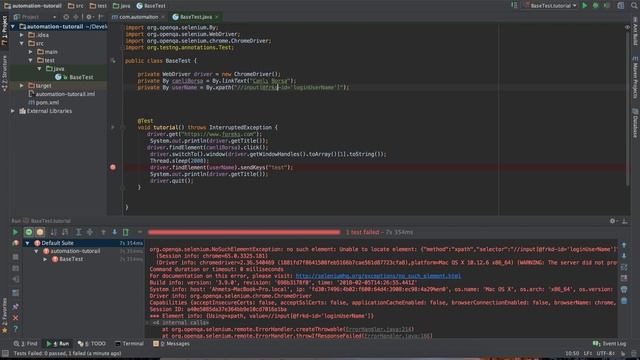Export test results from Run toolbar
This screenshot has height=360, width=640.
pos(126,232)
